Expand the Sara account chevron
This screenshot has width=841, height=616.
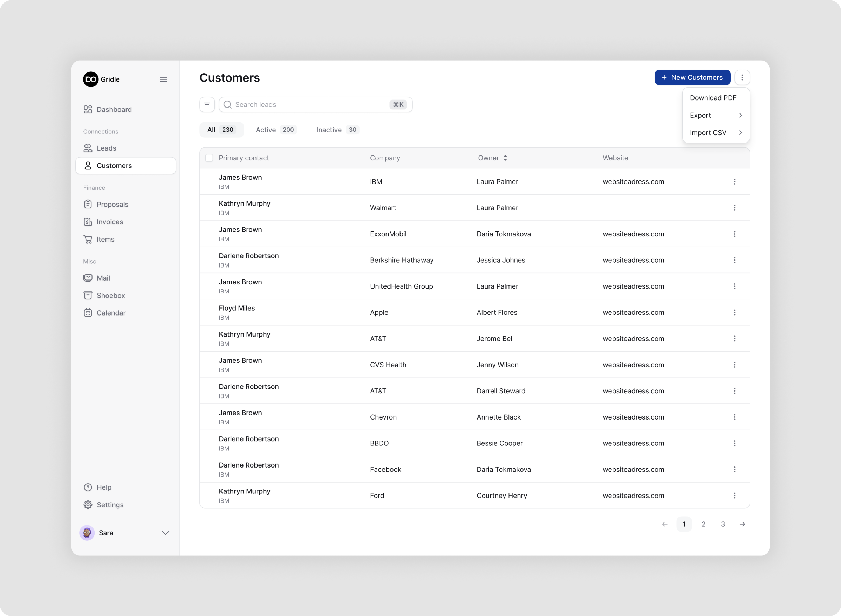coord(165,533)
